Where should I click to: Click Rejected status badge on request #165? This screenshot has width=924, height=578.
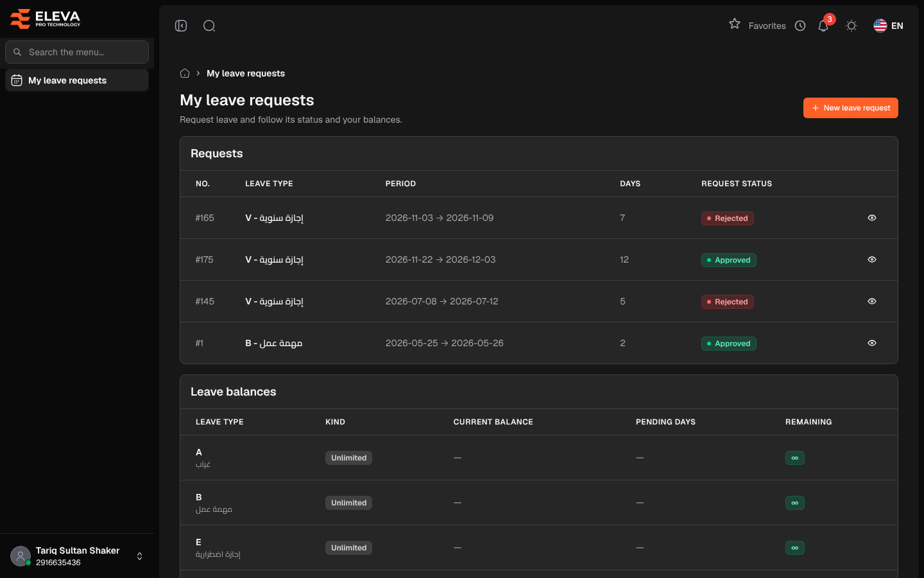pos(728,218)
